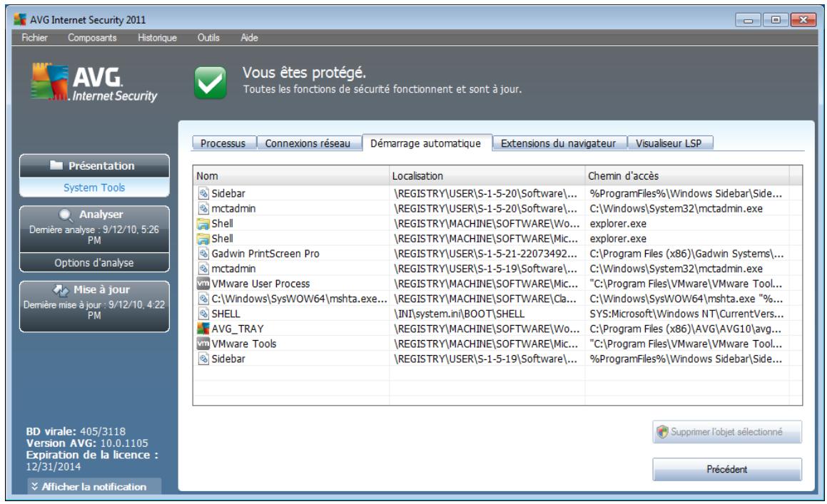Click the AVG Internet Security logo

[x=94, y=83]
